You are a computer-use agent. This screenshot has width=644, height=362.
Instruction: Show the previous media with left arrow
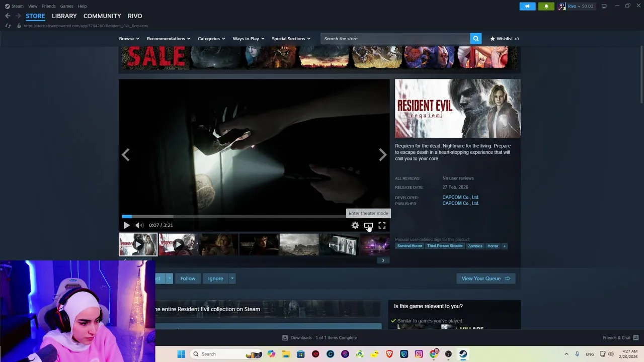pos(126,155)
